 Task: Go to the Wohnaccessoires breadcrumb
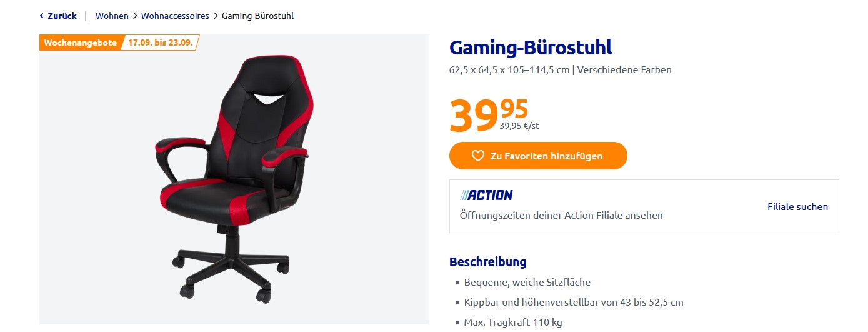tap(175, 16)
